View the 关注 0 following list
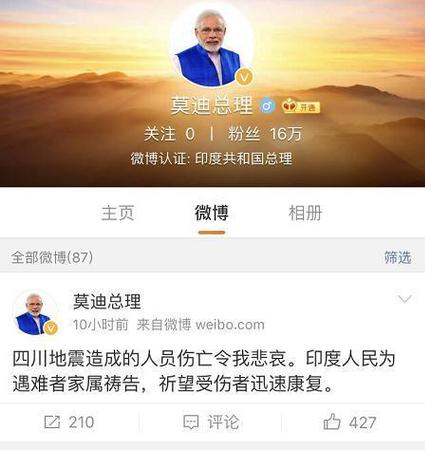This screenshot has height=450, width=425. (x=169, y=134)
